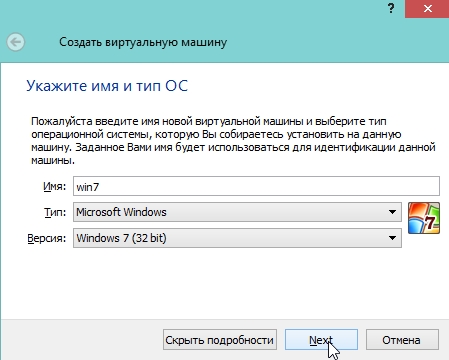
Task: Click the 'Имя:' field label
Action: pos(55,186)
